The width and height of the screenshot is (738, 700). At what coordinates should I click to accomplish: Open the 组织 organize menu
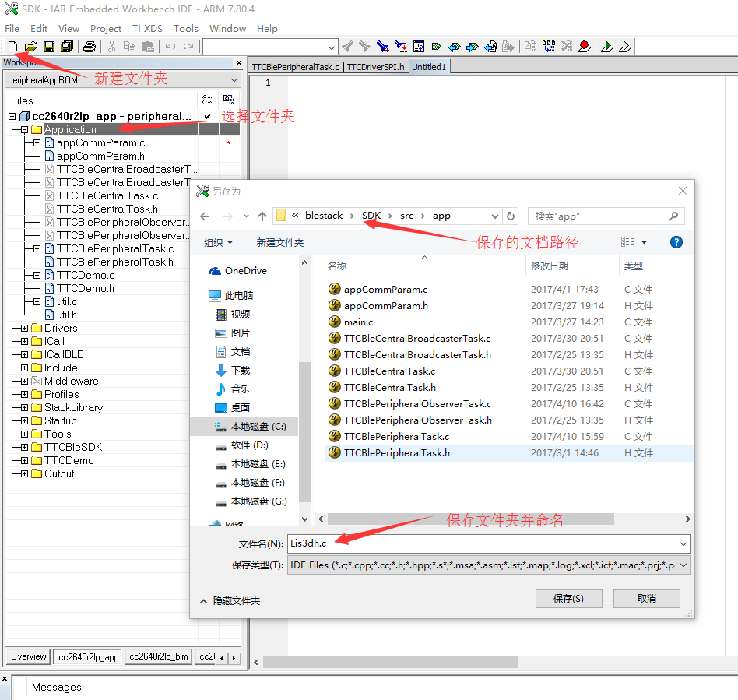click(x=219, y=242)
